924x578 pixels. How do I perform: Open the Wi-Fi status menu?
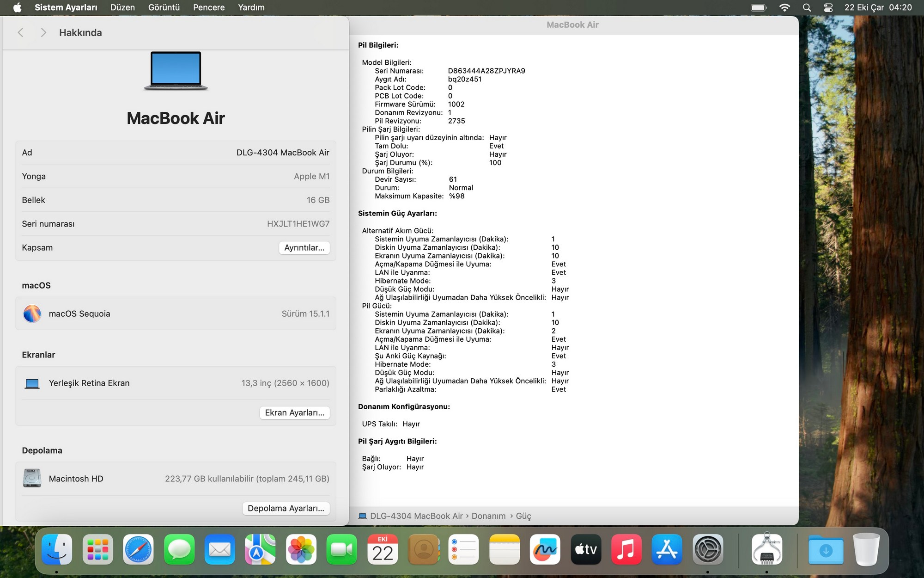pos(784,7)
